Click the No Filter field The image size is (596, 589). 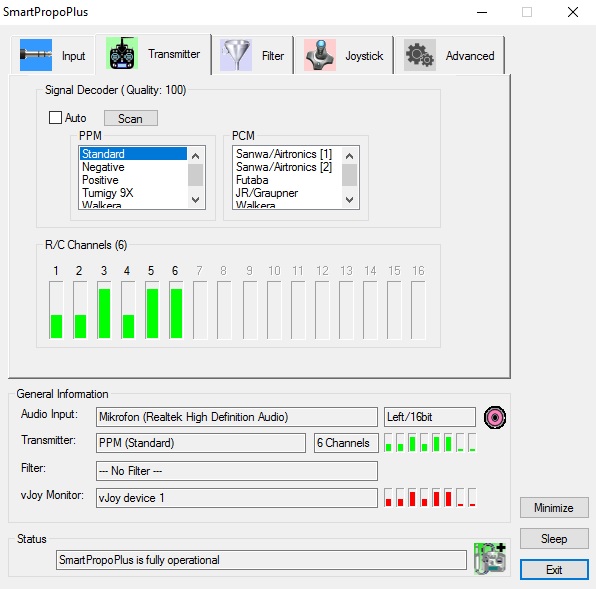tap(237, 471)
